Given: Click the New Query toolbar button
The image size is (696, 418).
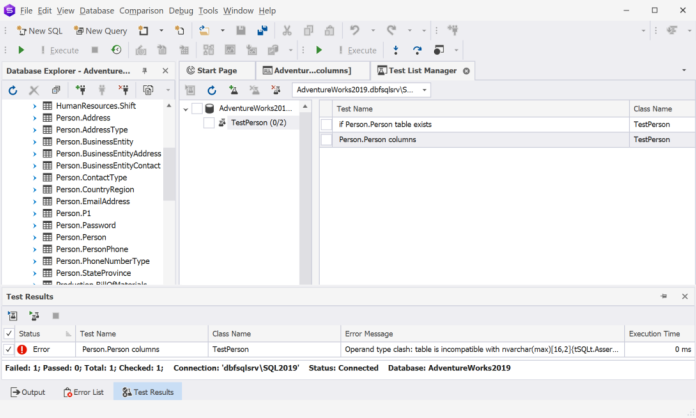Looking at the screenshot, I should [99, 31].
